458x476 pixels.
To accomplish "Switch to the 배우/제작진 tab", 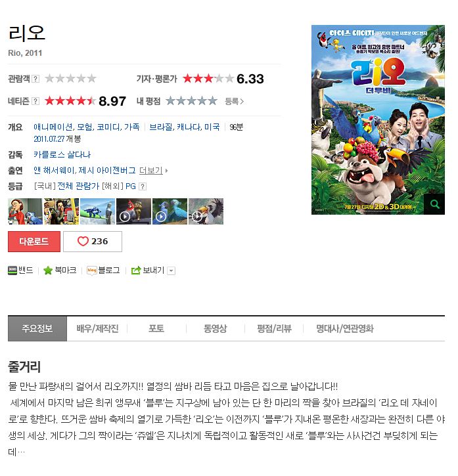I will click(97, 329).
